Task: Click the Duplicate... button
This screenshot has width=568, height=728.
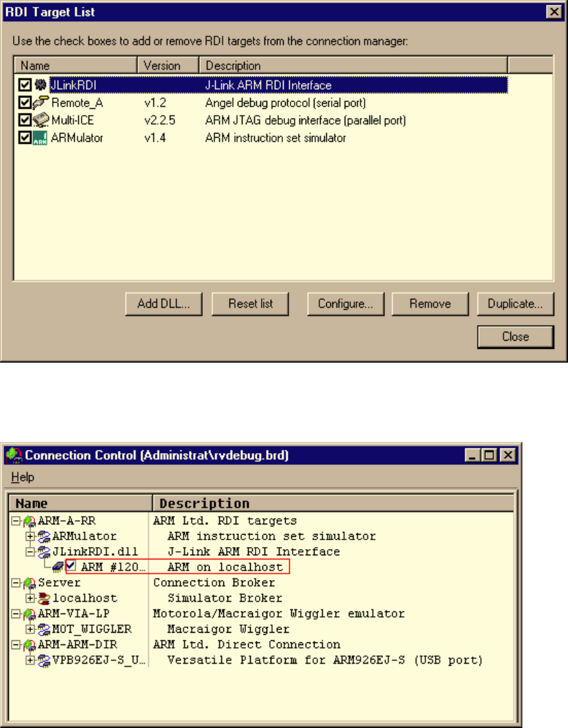Action: click(515, 304)
